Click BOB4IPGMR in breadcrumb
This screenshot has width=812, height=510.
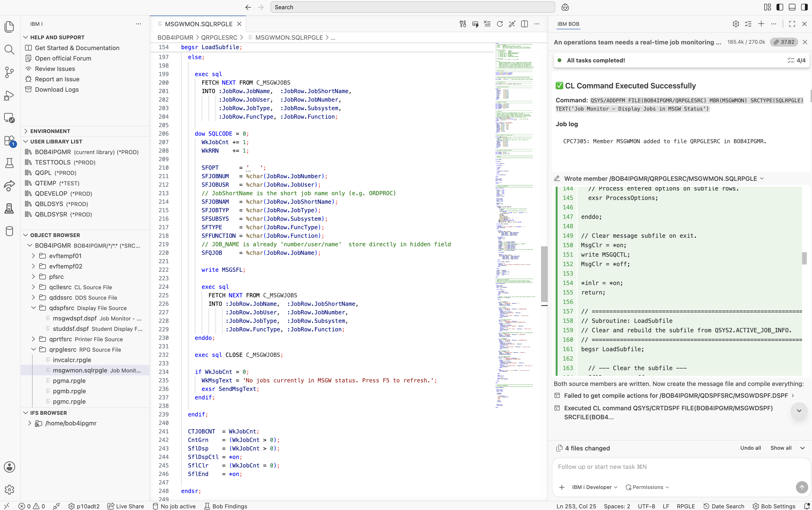click(x=175, y=37)
